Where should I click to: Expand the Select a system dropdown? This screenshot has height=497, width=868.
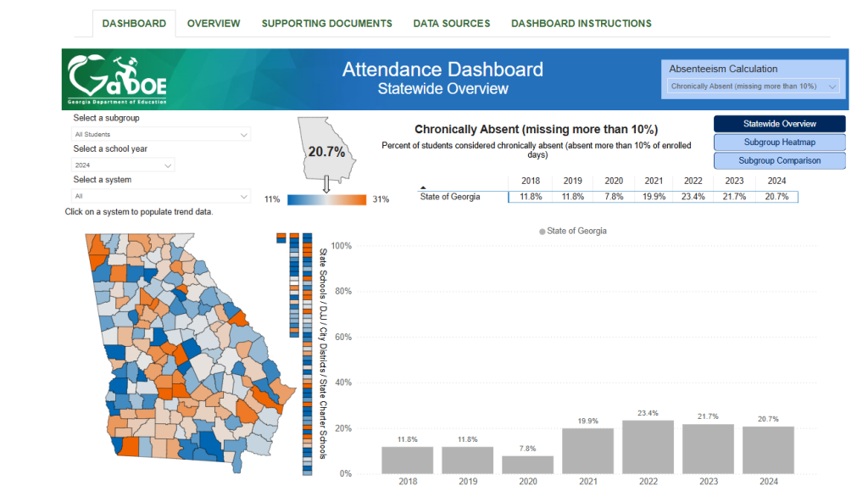[x=161, y=196]
